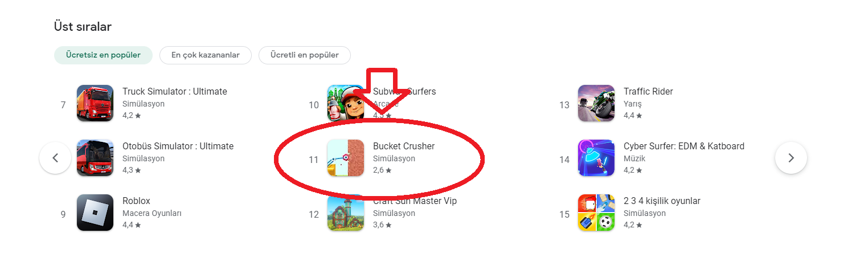This screenshot has width=868, height=261.
Task: Open the Traffic Rider title link
Action: pyautogui.click(x=648, y=92)
